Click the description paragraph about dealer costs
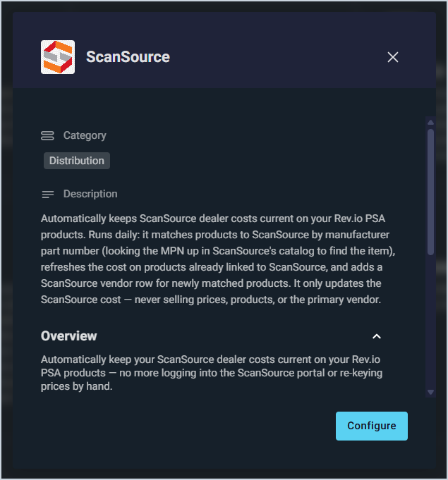448x480 pixels. click(x=218, y=259)
